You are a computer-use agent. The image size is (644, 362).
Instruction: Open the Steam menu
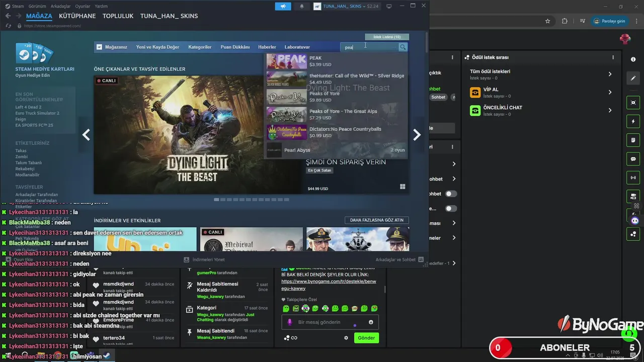pyautogui.click(x=15, y=6)
